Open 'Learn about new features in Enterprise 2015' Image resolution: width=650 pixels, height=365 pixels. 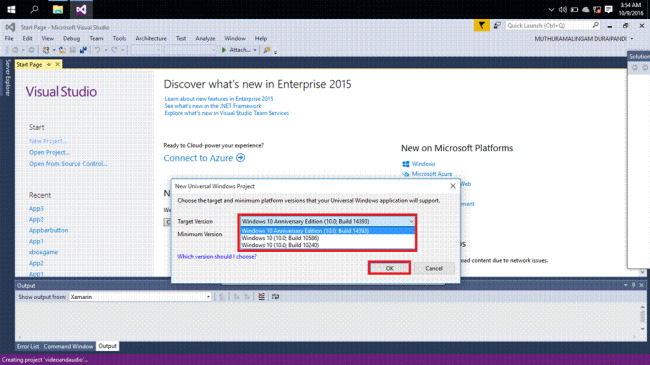click(219, 99)
